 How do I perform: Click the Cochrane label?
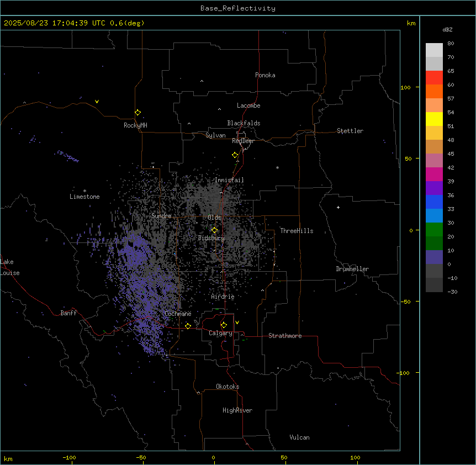(178, 314)
